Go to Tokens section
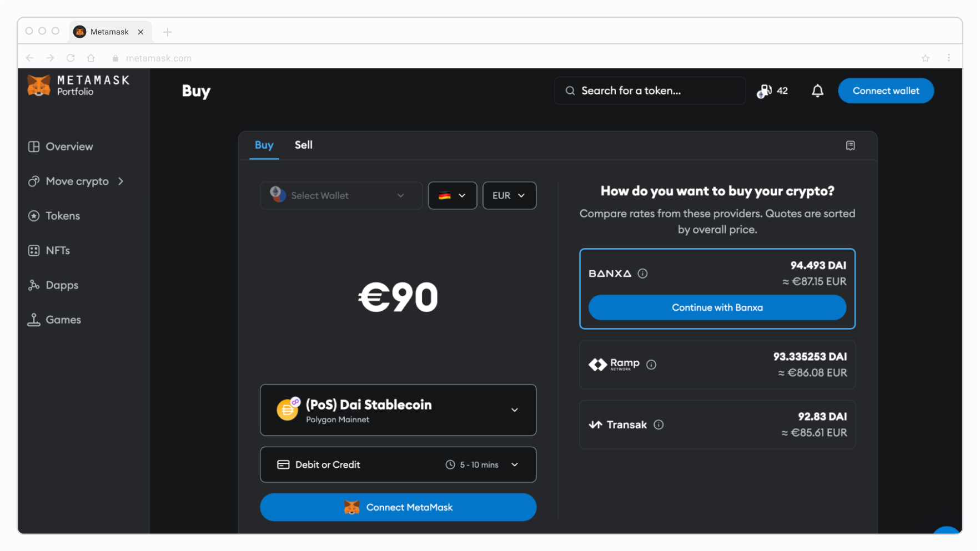 [x=54, y=216]
